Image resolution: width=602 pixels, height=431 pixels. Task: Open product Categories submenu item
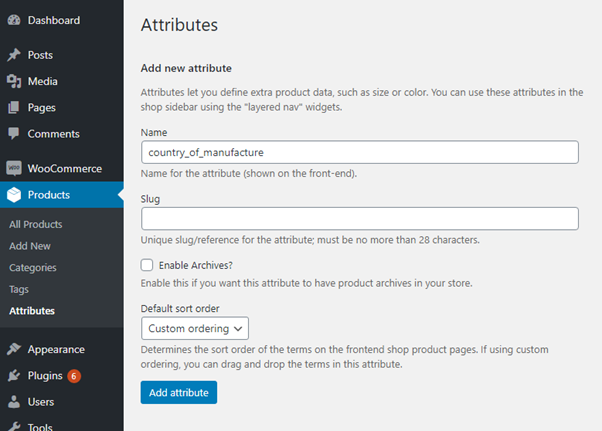tap(33, 268)
